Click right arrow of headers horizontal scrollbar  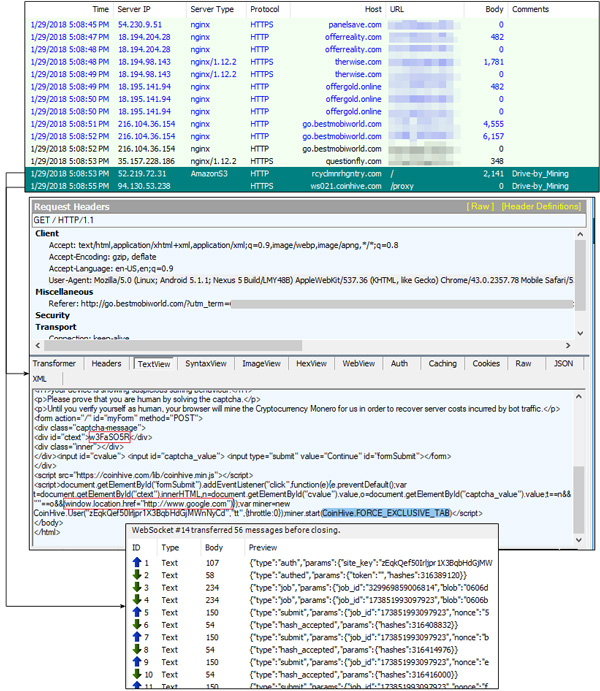(568, 346)
